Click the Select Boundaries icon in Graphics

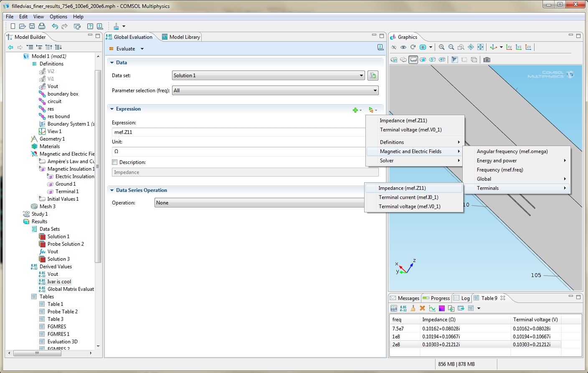coord(423,60)
